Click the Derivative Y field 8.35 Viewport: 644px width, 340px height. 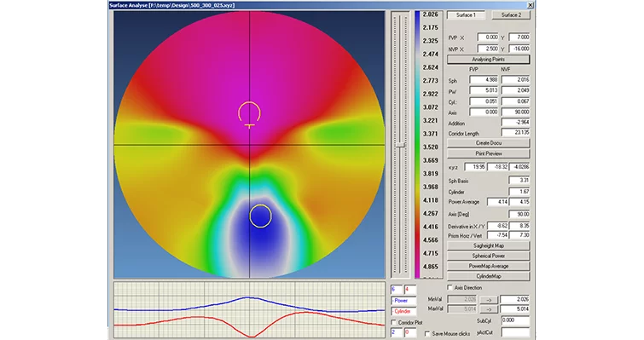coord(519,226)
